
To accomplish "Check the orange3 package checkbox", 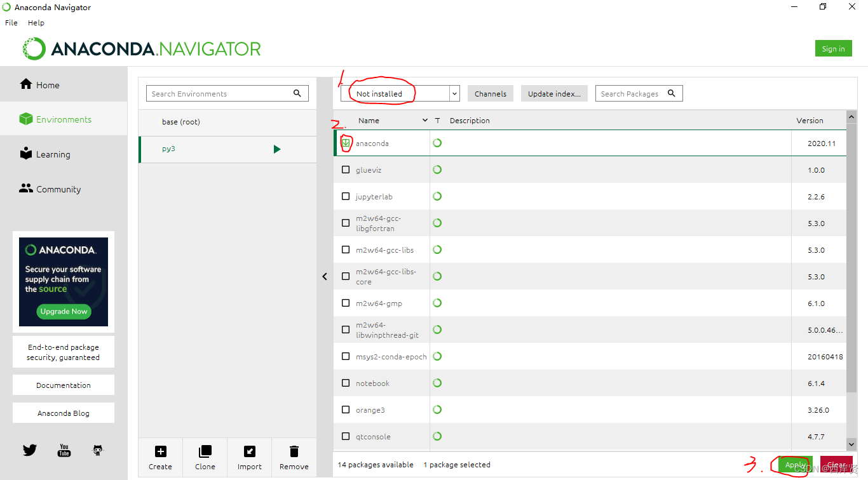I will (346, 410).
